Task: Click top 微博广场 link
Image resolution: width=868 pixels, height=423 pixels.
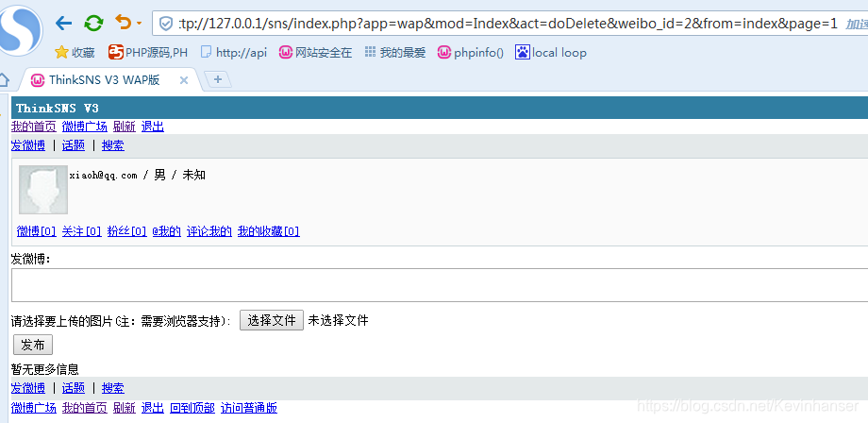Action: pyautogui.click(x=85, y=127)
